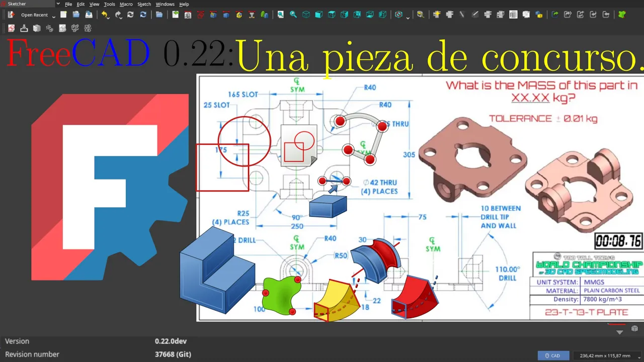This screenshot has width=644, height=362.
Task: Select the Bottom view cube icon
Action: [370, 15]
